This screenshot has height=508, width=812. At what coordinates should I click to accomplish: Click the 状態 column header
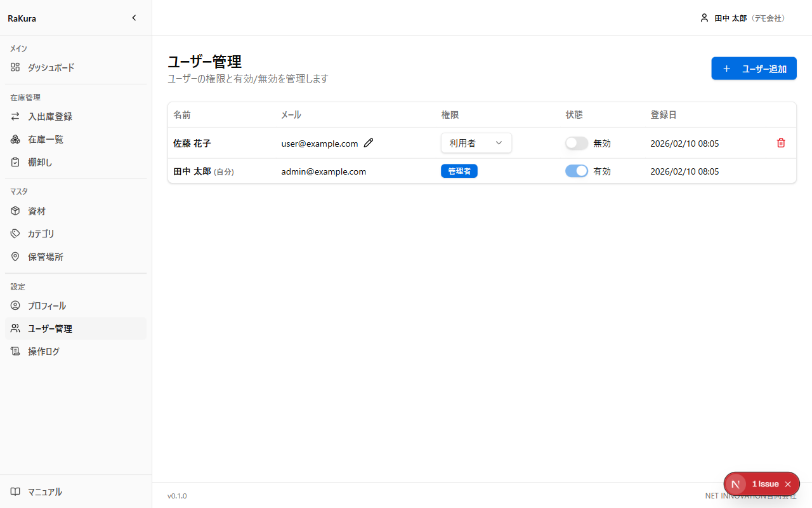click(574, 115)
